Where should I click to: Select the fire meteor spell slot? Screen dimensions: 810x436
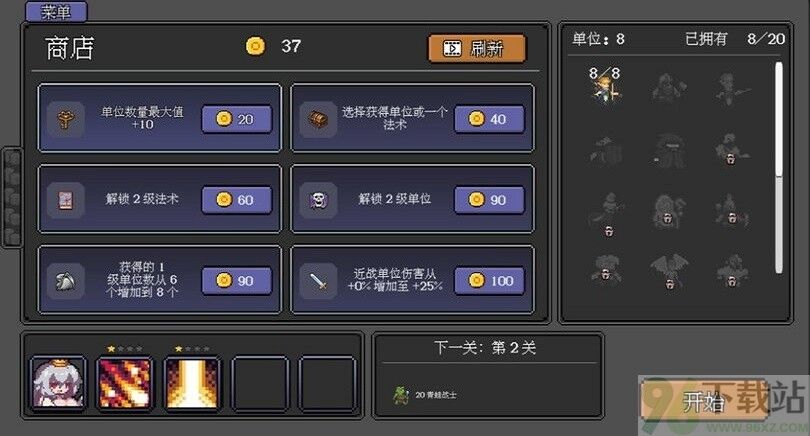(125, 384)
